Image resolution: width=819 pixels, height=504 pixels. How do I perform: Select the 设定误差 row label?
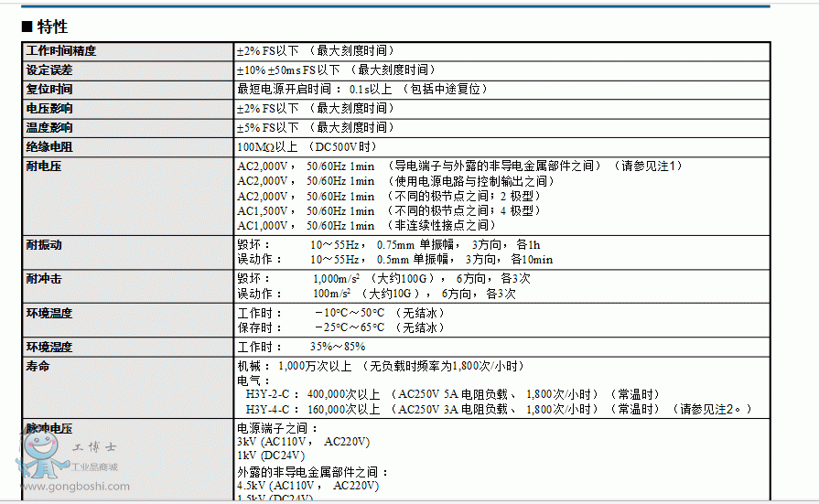pyautogui.click(x=49, y=70)
